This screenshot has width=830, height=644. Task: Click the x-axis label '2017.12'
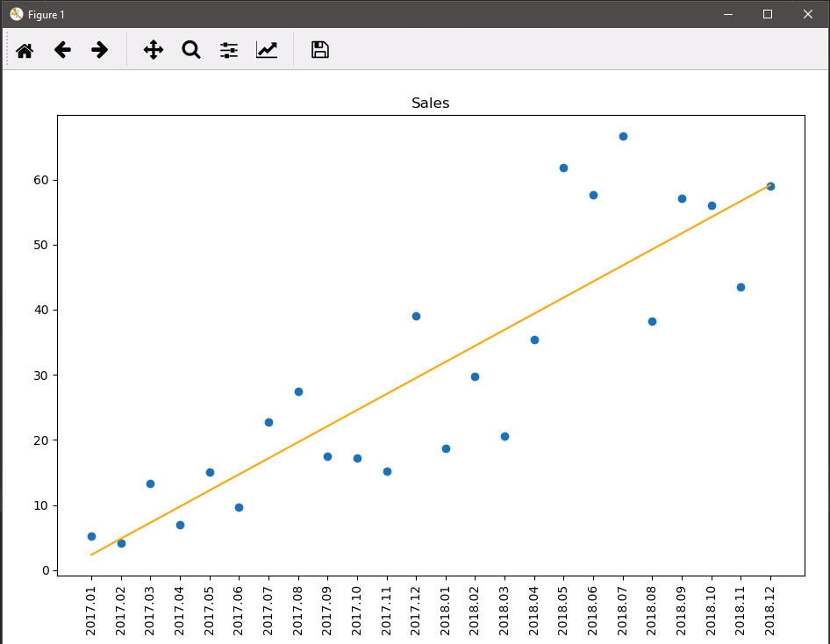pyautogui.click(x=416, y=611)
